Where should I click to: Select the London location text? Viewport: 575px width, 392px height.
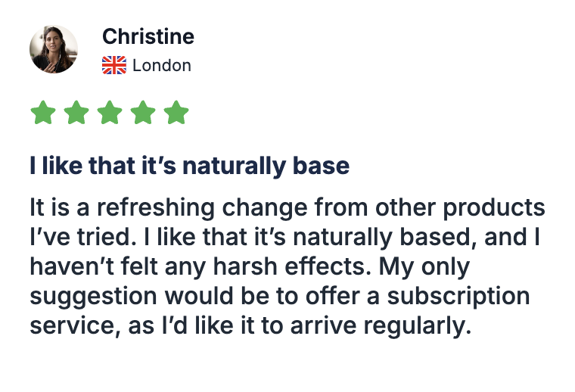161,65
